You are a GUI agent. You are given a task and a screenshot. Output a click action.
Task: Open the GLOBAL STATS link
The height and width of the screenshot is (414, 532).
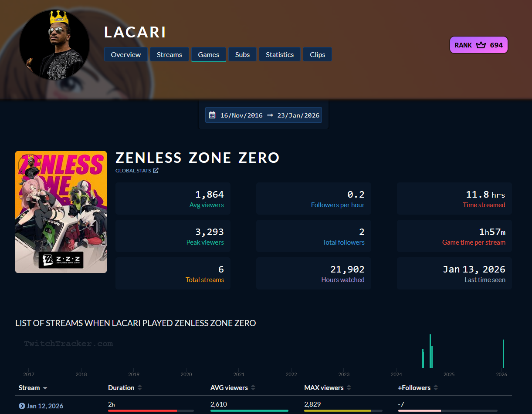[137, 171]
